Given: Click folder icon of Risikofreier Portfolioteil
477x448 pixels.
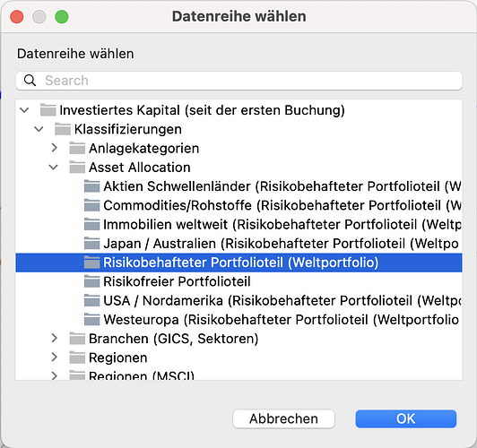Looking at the screenshot, I should [x=91, y=281].
